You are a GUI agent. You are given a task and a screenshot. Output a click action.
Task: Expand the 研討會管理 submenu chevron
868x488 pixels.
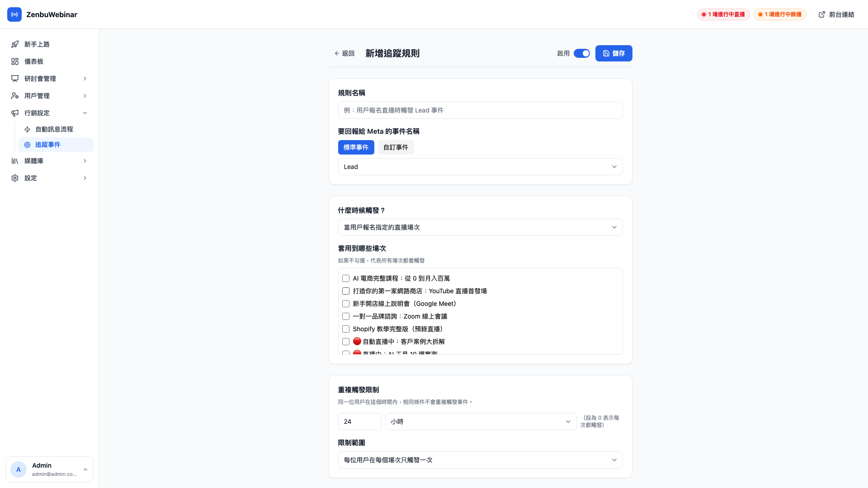point(85,79)
